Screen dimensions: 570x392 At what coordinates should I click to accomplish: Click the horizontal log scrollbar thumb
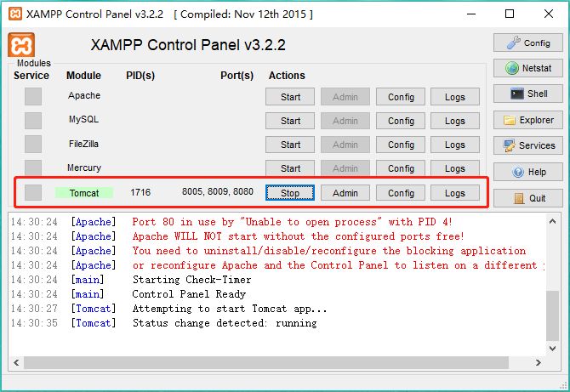tap(266, 362)
